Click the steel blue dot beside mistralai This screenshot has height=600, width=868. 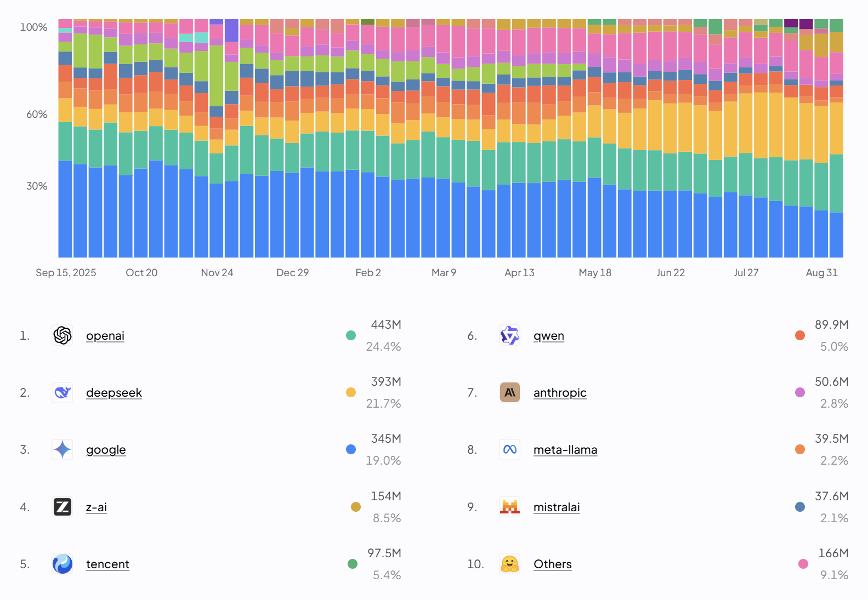[x=800, y=507]
